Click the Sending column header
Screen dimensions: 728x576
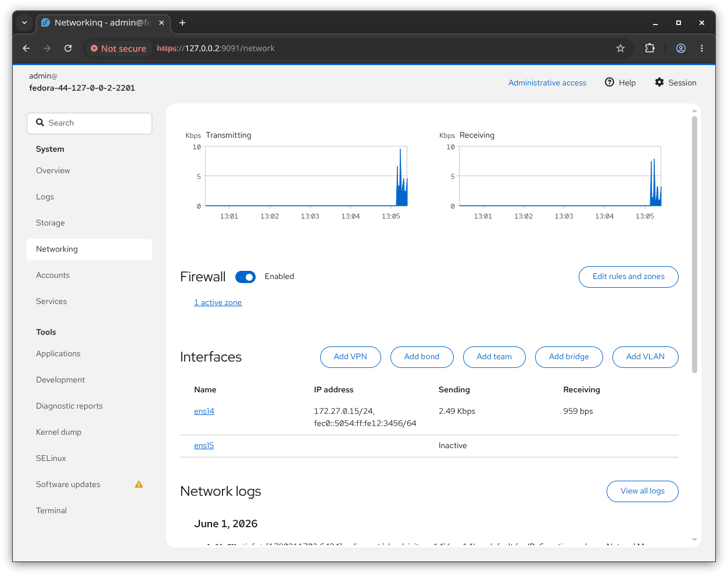(x=454, y=389)
